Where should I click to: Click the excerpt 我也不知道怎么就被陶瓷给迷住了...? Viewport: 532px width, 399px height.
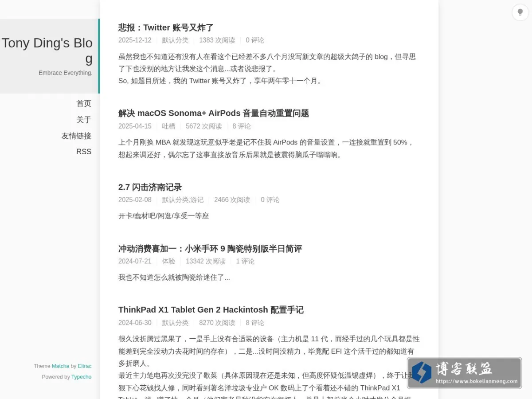(174, 278)
